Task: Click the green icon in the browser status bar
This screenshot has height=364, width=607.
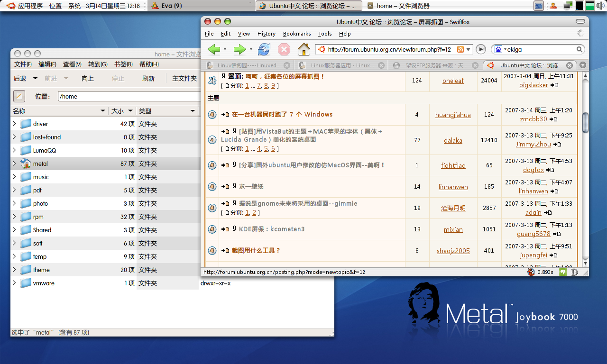Action: pyautogui.click(x=563, y=272)
